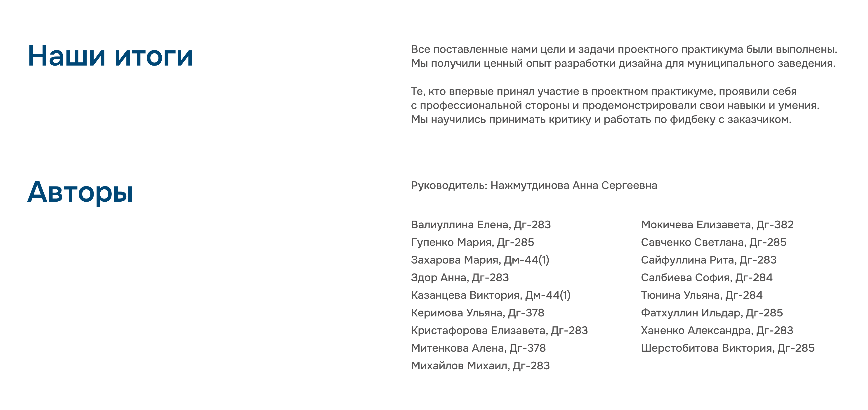
Task: Click "Михайлов Михаил, Дг-283" at list bottom
Action: coord(480,365)
